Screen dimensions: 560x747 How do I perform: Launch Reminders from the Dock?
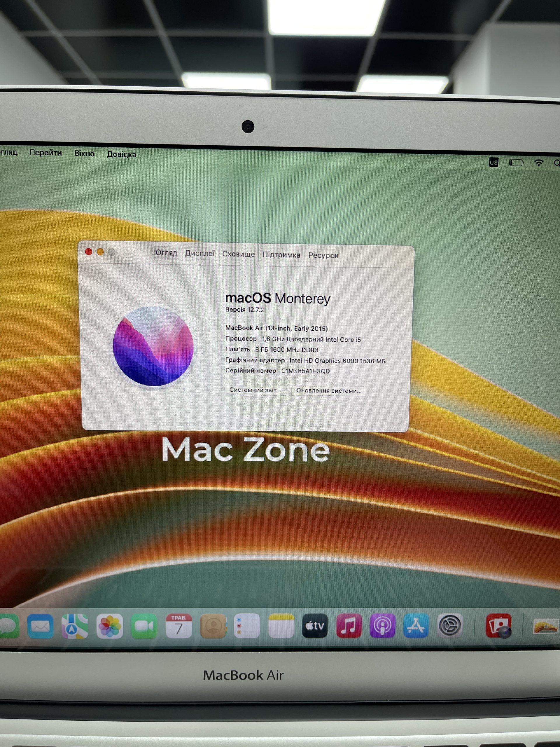pyautogui.click(x=247, y=626)
